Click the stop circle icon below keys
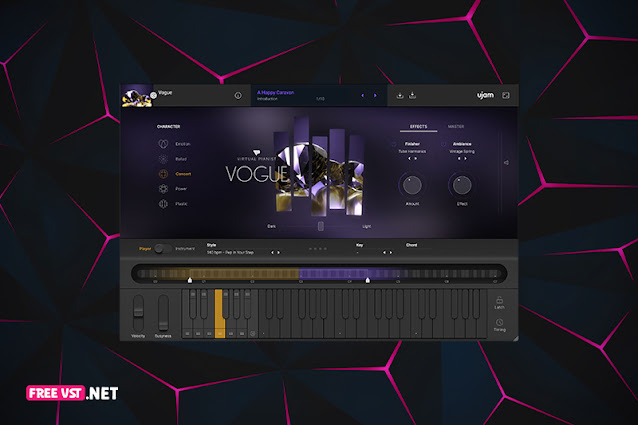The image size is (638, 425). [253, 333]
